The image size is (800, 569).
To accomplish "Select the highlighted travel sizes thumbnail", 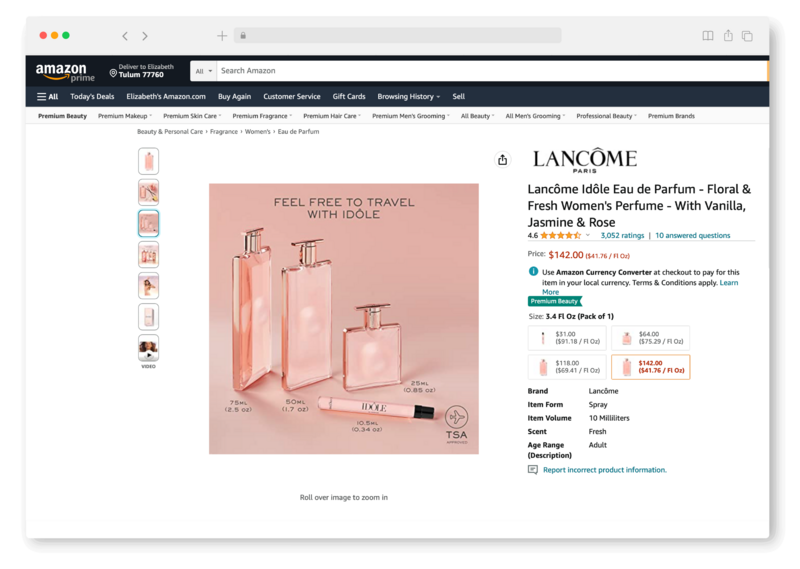I will pos(148,224).
